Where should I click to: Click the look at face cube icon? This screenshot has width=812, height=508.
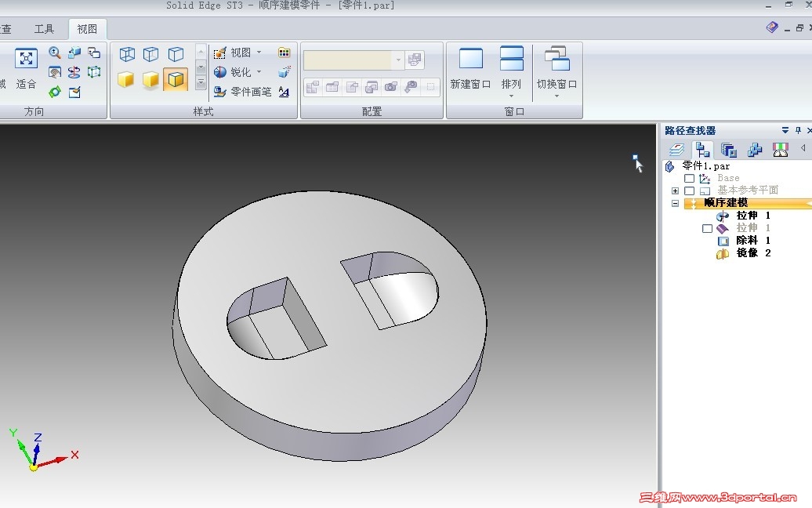coord(74,53)
